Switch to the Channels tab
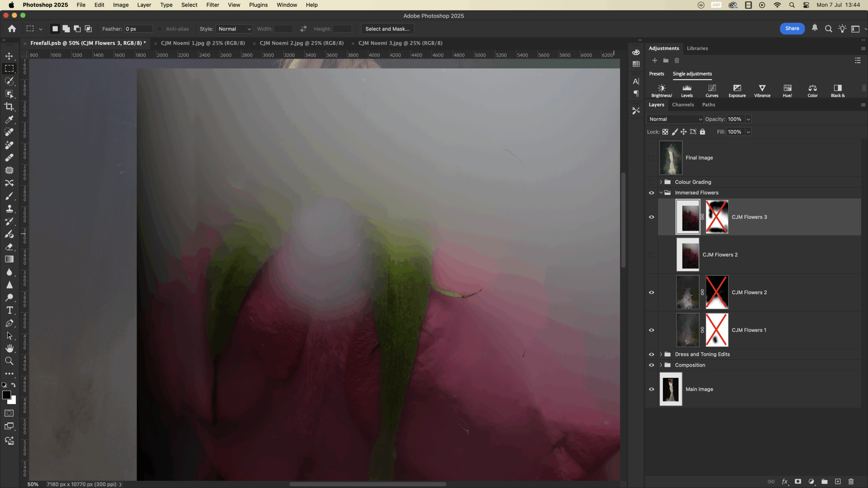Screen dimensions: 868x488 click(683, 105)
